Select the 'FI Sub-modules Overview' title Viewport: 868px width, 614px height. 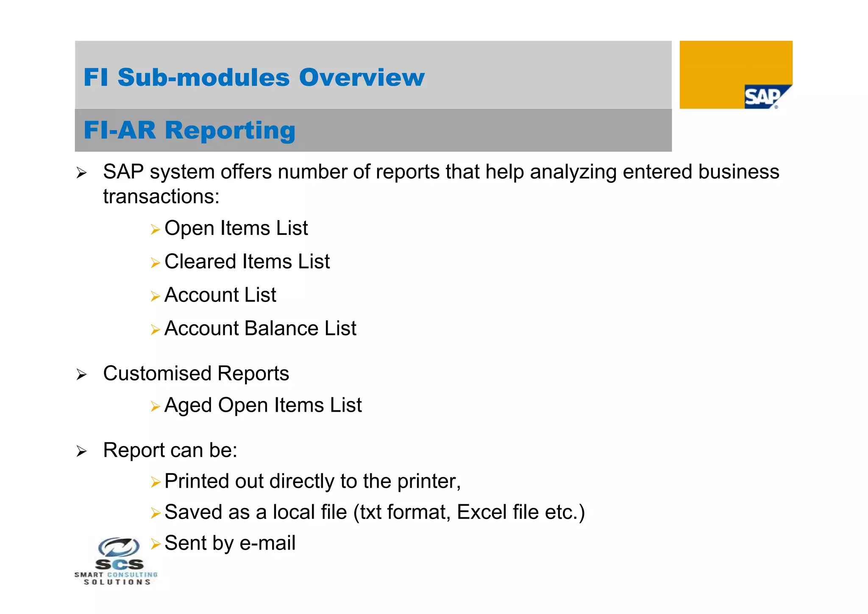click(254, 77)
